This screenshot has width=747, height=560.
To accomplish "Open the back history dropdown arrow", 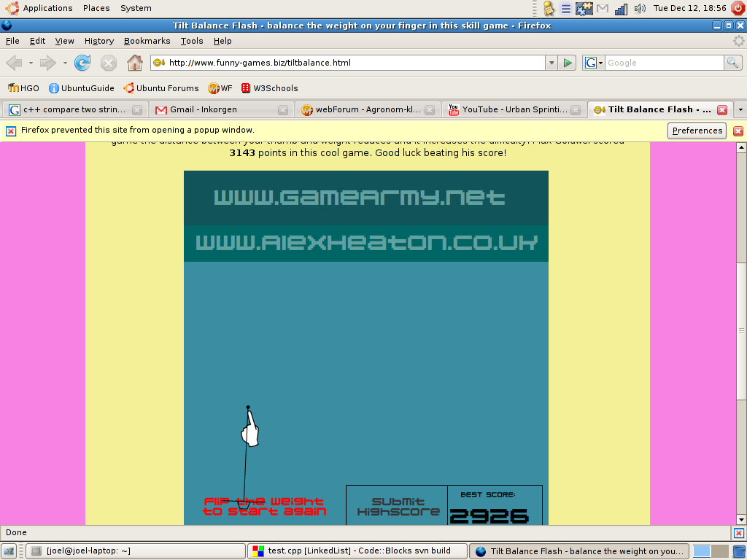I will (31, 63).
